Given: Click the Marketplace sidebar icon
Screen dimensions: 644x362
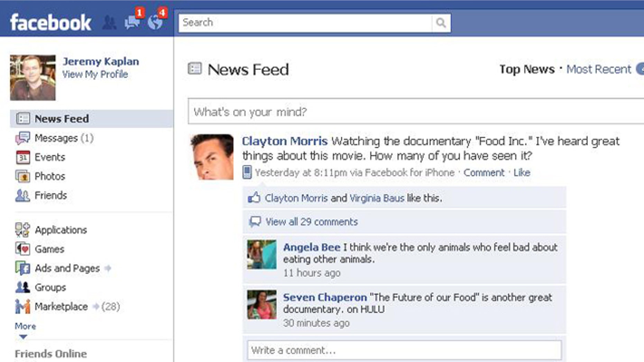Looking at the screenshot, I should click(23, 306).
